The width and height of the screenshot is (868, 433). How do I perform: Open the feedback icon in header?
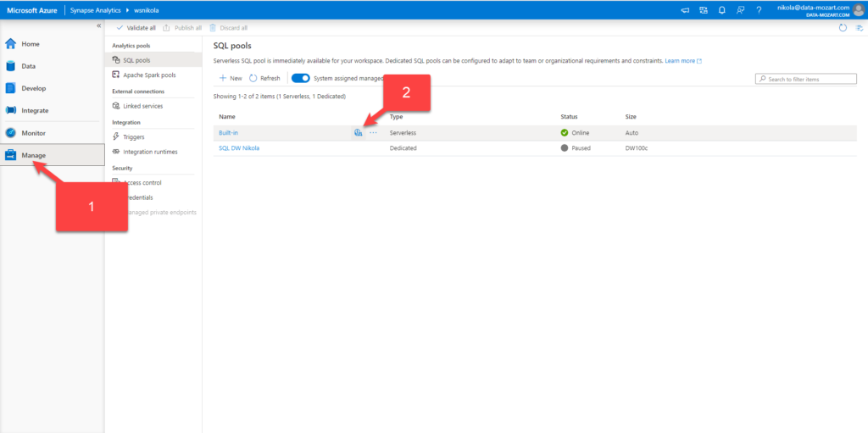click(x=740, y=10)
